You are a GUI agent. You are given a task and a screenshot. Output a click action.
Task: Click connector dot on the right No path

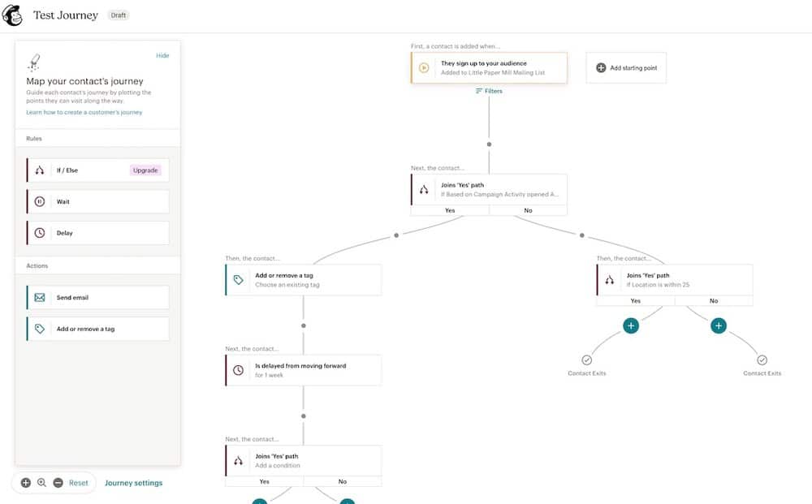click(582, 235)
